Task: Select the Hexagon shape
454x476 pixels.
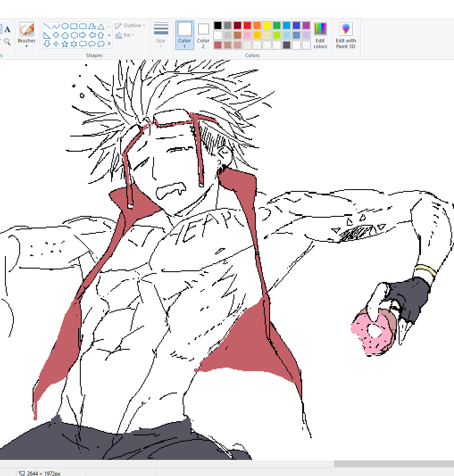Action: 74,35
